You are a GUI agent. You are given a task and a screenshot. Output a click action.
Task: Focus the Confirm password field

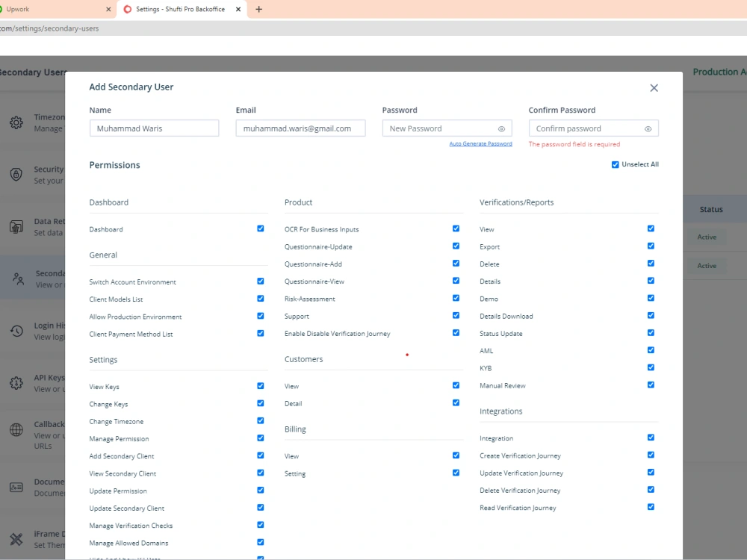[x=593, y=128]
